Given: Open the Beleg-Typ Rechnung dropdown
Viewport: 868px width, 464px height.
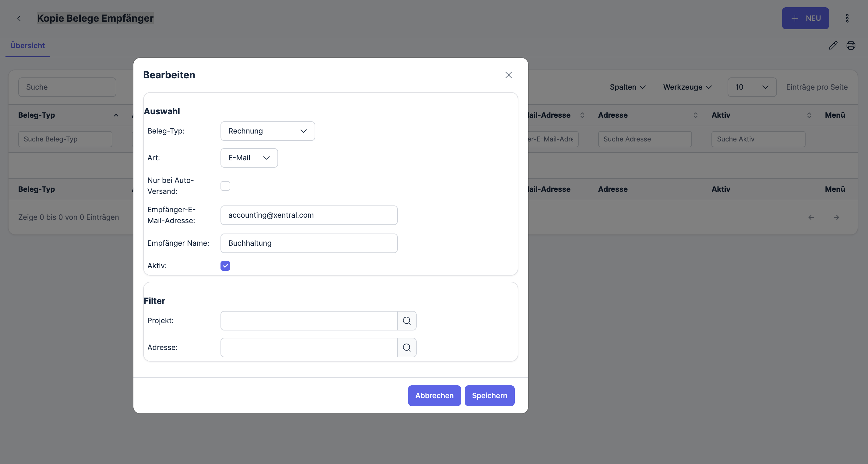Looking at the screenshot, I should (x=267, y=131).
